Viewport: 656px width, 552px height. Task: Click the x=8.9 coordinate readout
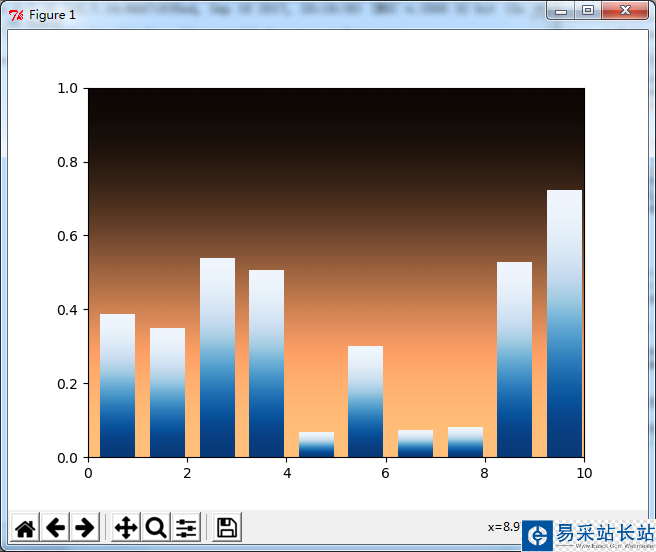[x=504, y=527]
